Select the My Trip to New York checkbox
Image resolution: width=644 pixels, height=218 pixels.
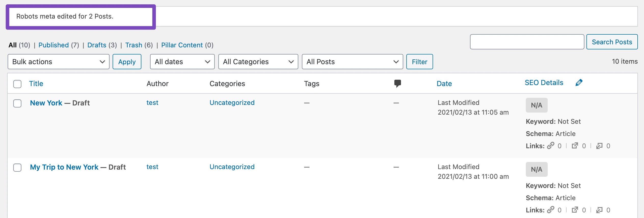click(x=17, y=168)
